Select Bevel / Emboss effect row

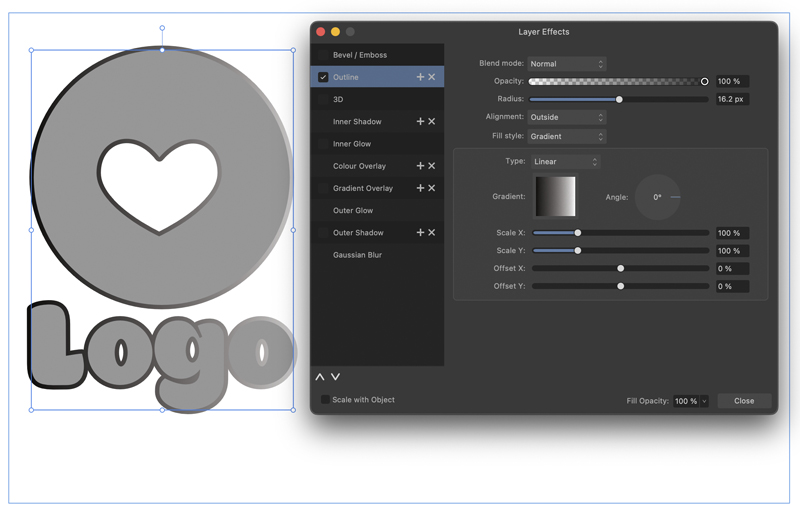point(377,55)
